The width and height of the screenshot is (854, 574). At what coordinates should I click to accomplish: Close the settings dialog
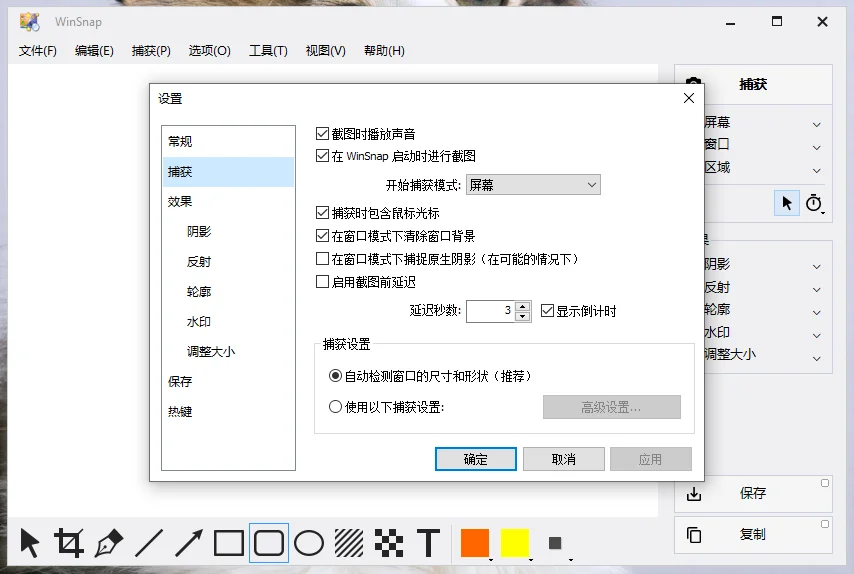coord(689,98)
